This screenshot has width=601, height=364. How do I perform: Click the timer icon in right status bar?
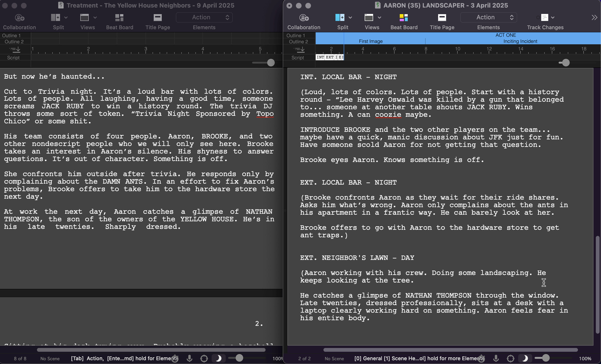click(x=481, y=358)
